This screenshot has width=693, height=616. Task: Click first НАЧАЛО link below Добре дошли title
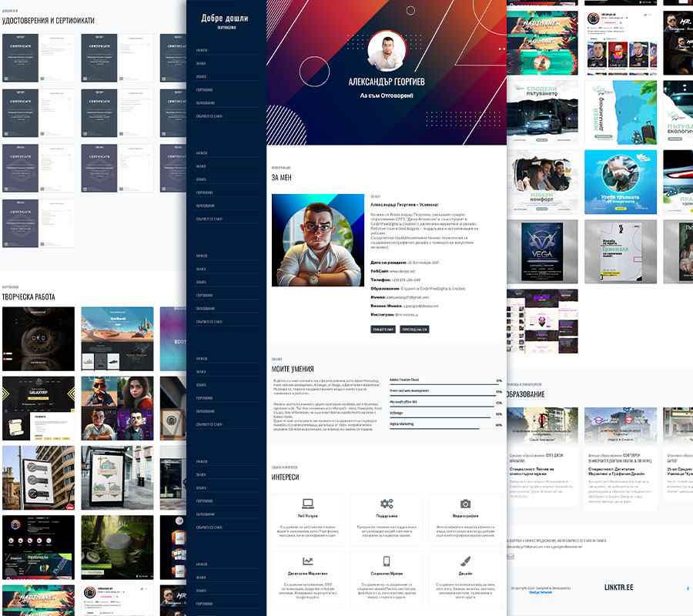(202, 50)
